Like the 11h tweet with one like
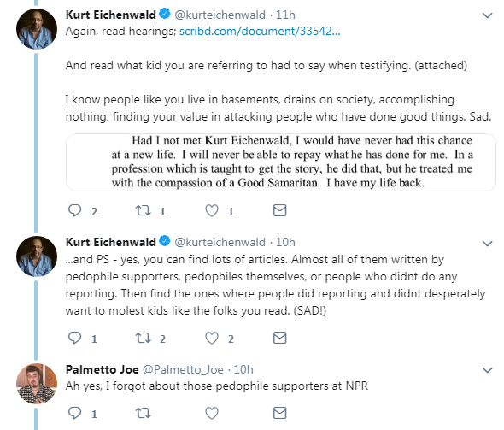The image size is (504, 430). (x=212, y=210)
